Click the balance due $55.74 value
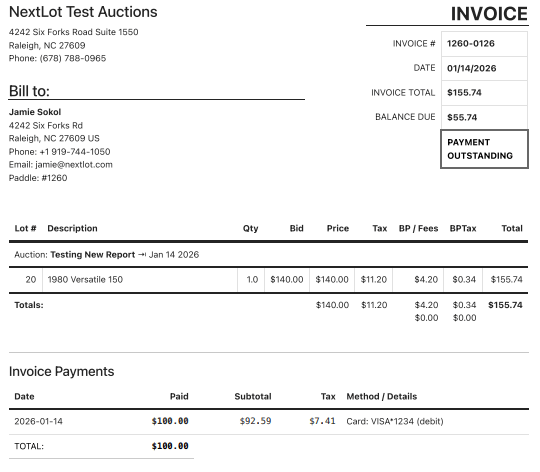This screenshot has height=472, width=540. point(462,117)
